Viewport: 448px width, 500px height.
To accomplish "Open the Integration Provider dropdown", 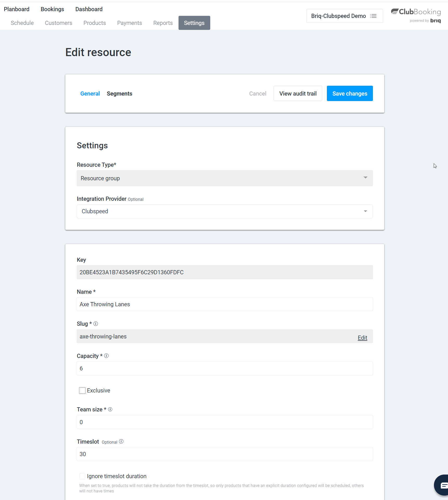I will pyautogui.click(x=225, y=211).
